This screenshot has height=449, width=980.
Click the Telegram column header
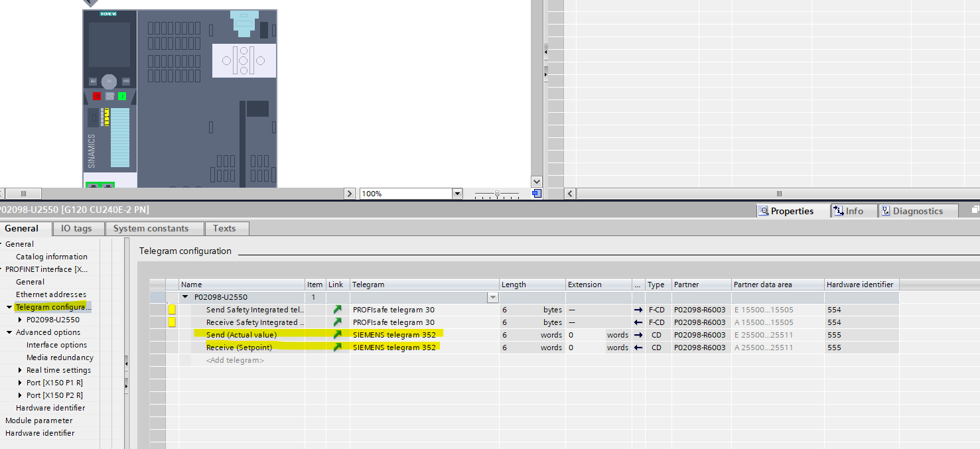[x=425, y=285]
